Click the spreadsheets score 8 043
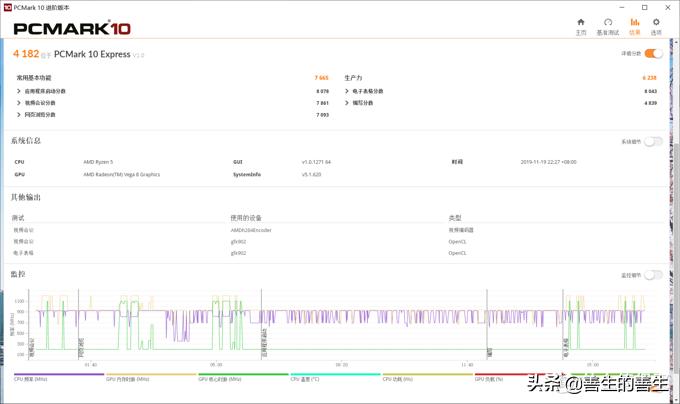Image resolution: width=680 pixels, height=404 pixels. (651, 91)
